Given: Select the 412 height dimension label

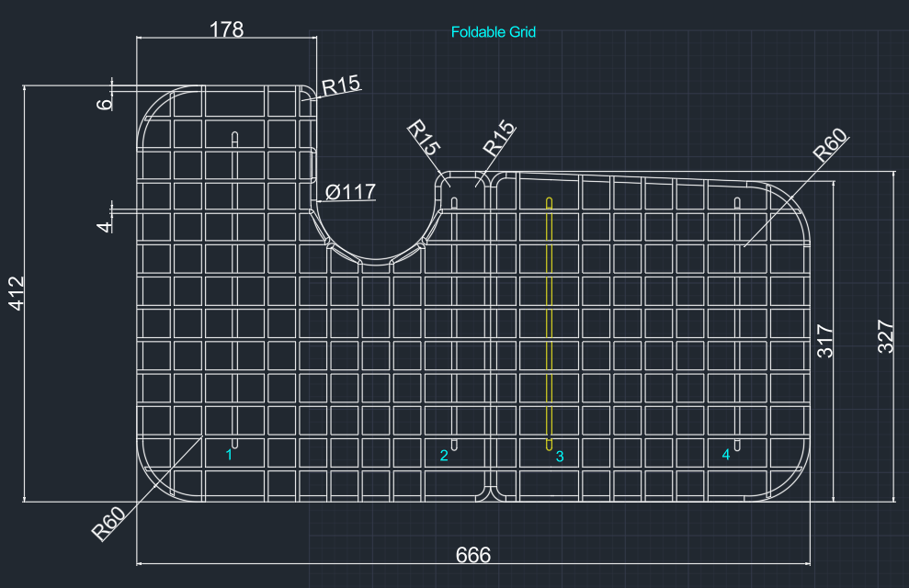Looking at the screenshot, I should (x=17, y=293).
